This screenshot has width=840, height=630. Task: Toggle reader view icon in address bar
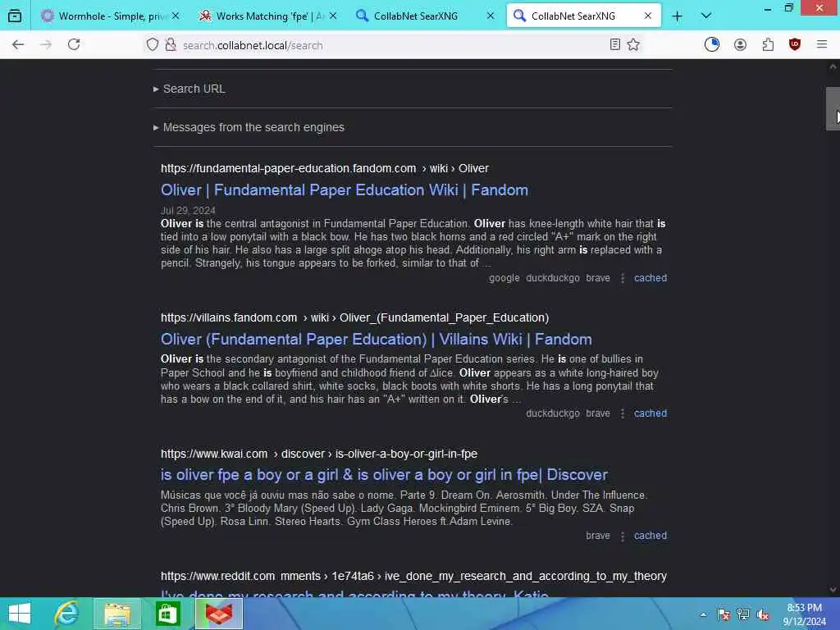click(615, 45)
